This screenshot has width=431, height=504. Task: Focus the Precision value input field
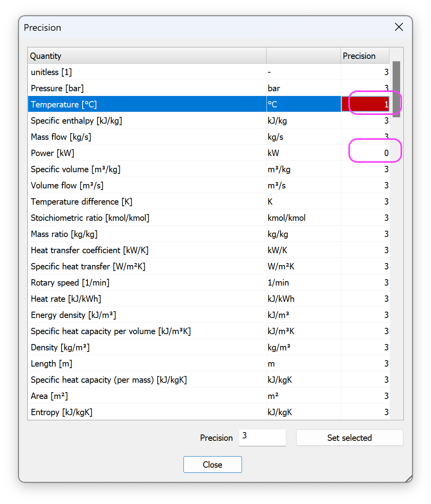262,438
